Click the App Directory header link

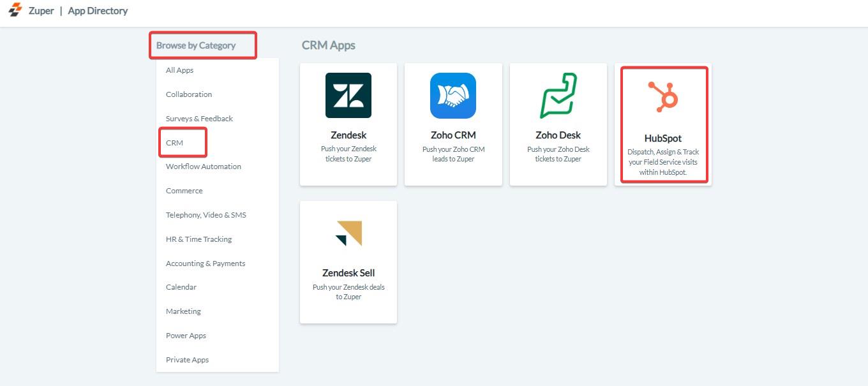tap(98, 11)
